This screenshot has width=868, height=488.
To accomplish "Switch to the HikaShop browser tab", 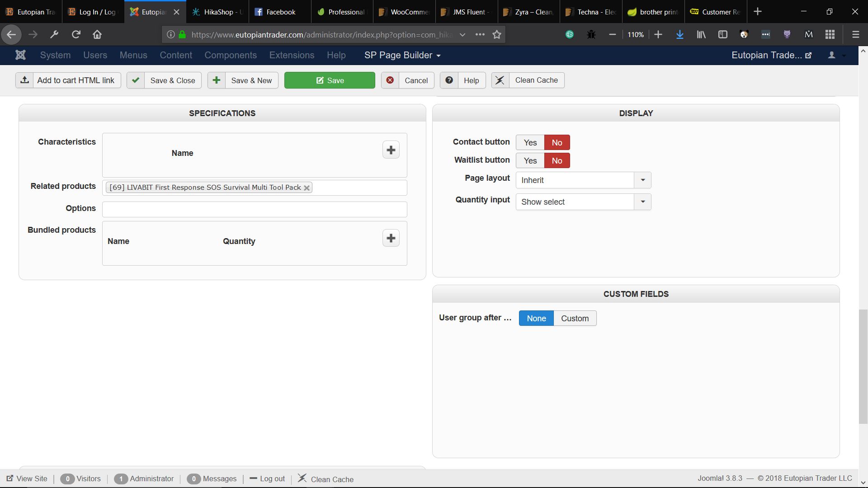I will tap(218, 12).
